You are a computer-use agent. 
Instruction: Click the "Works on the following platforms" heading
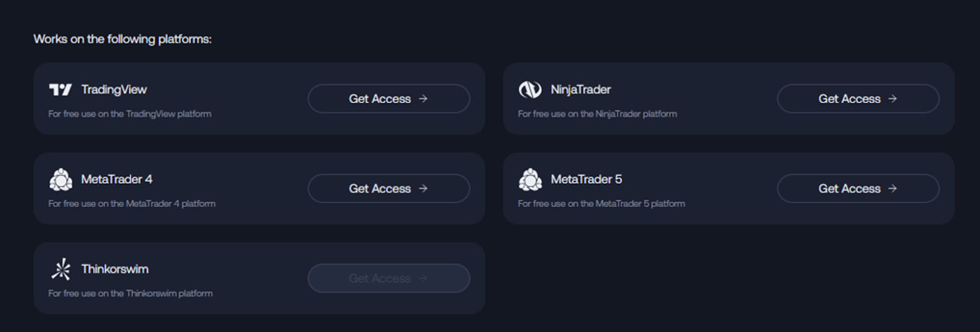(x=123, y=39)
